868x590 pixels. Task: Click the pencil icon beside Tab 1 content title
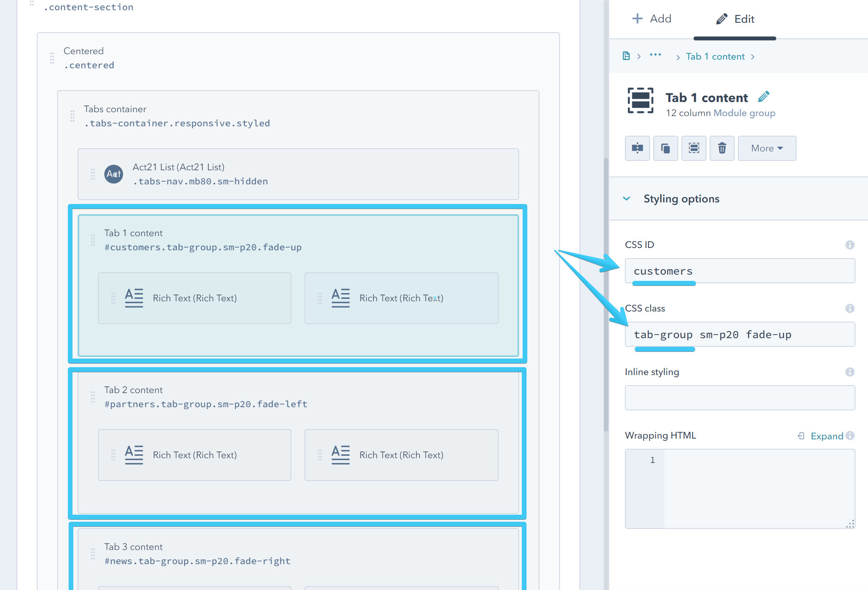763,96
